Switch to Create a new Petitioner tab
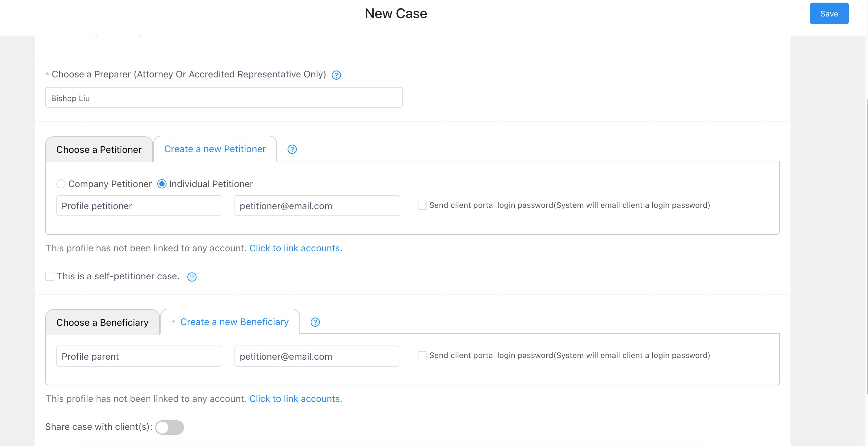 215,149
